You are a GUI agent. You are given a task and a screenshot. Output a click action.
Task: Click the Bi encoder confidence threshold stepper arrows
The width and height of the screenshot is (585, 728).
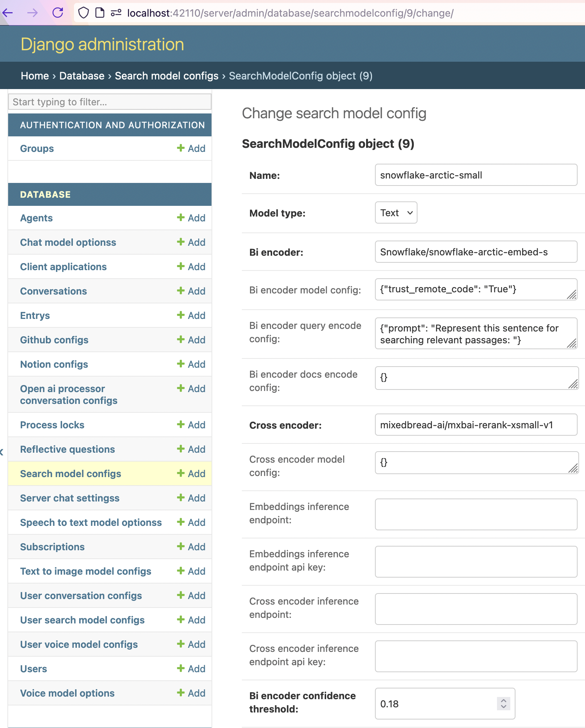coord(503,704)
